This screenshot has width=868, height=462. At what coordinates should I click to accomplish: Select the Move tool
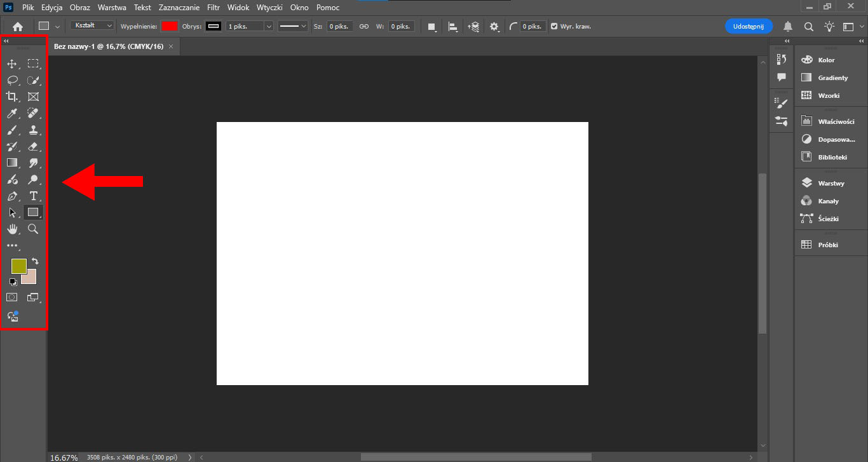(x=12, y=64)
